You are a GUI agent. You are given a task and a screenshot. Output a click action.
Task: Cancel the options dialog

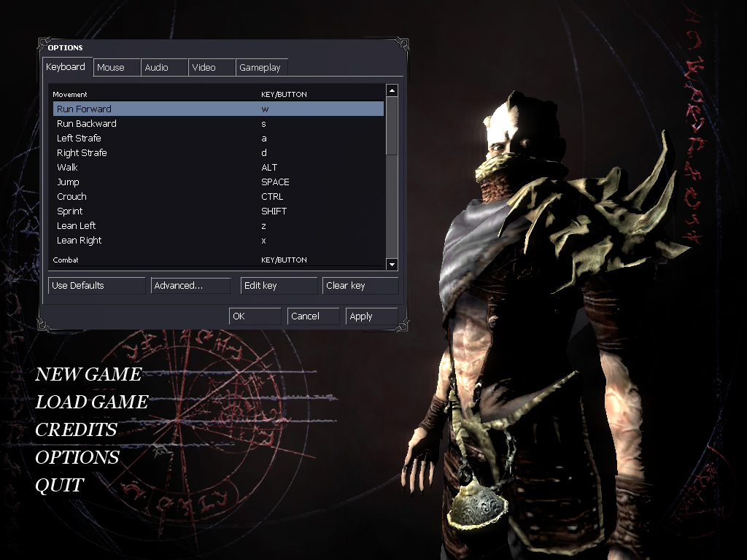314,316
